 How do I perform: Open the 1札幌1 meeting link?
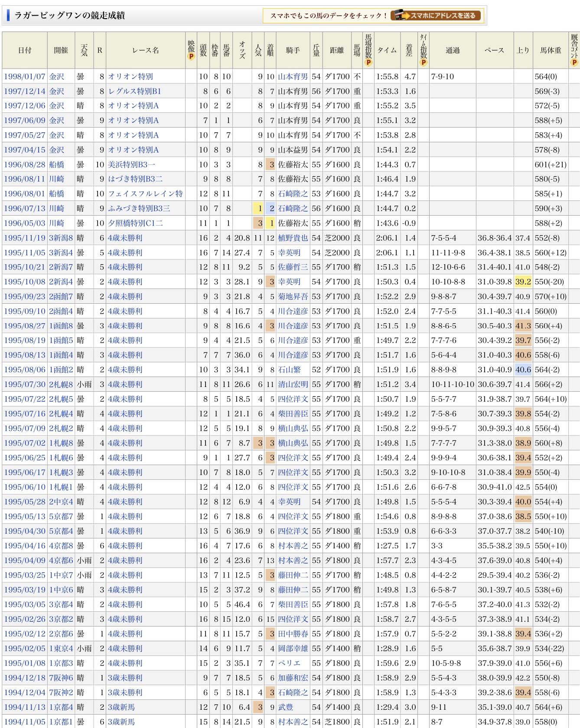point(61,487)
